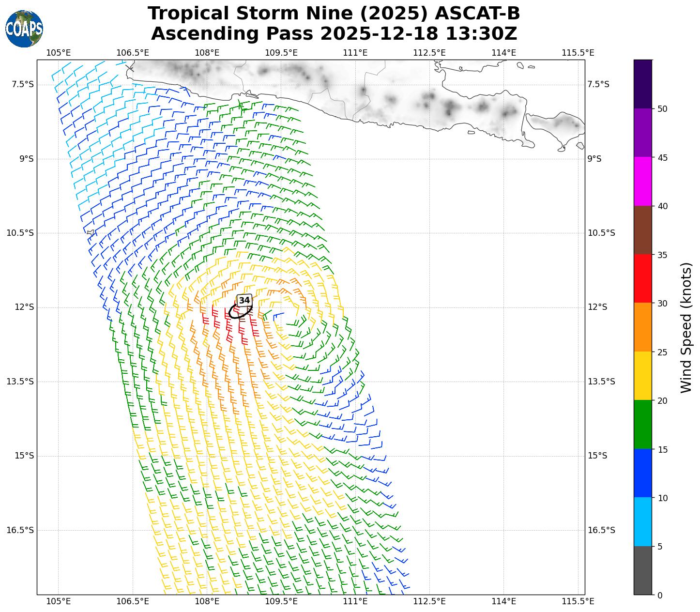The width and height of the screenshot is (700, 612).
Task: Choose the orange 25–30 knot colorbar segment
Action: pyautogui.click(x=643, y=327)
